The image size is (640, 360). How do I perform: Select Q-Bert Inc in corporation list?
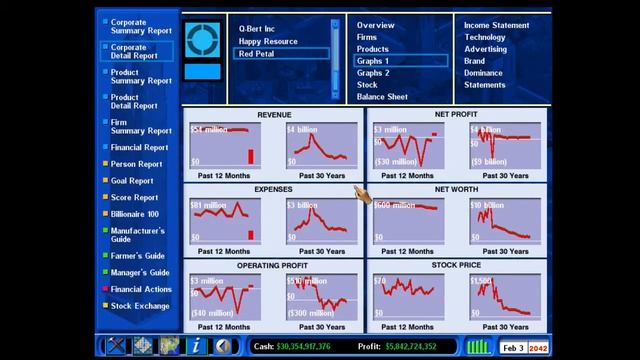pyautogui.click(x=257, y=29)
